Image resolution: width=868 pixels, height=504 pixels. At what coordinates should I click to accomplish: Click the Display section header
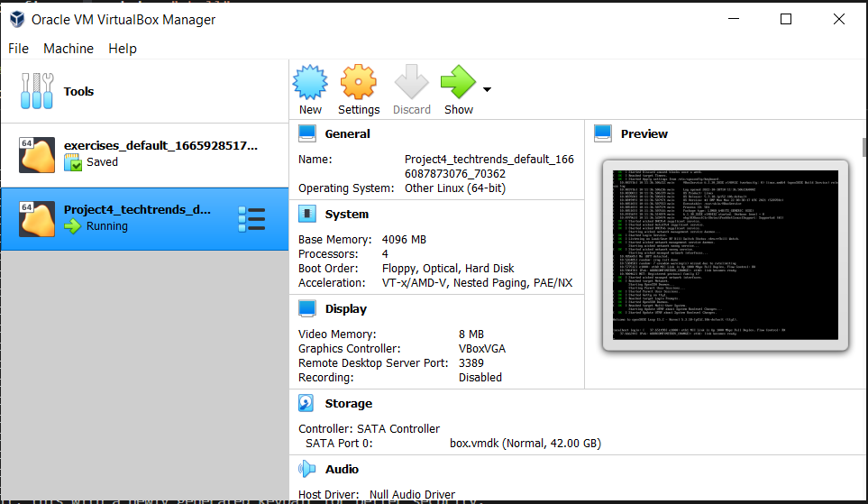click(x=345, y=309)
